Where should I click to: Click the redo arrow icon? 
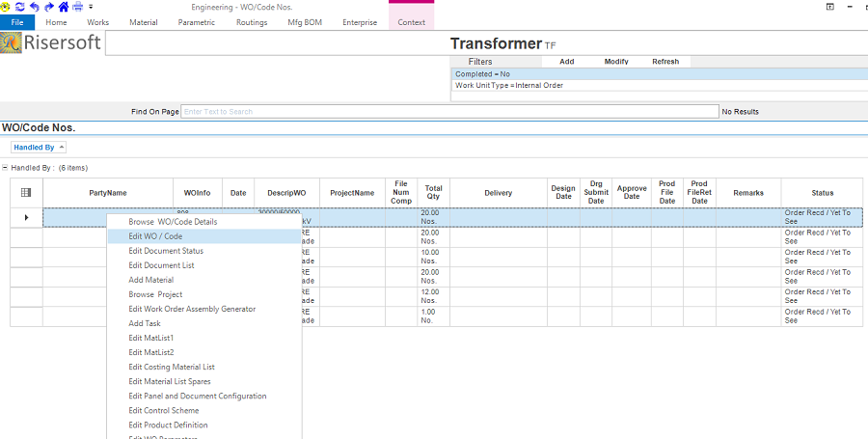click(49, 7)
